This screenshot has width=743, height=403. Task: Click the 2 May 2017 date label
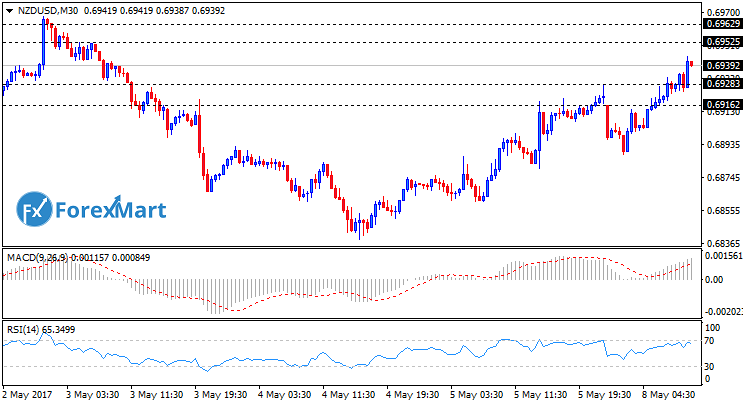27,395
